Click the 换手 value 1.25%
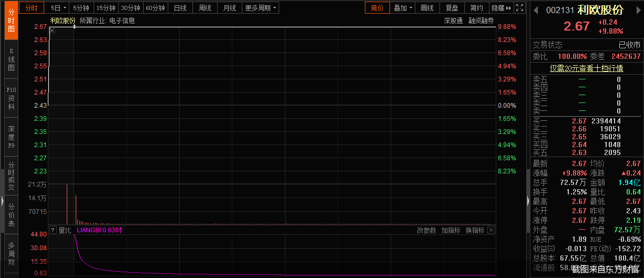Viewport: 644px width, 278px height. 576,192
